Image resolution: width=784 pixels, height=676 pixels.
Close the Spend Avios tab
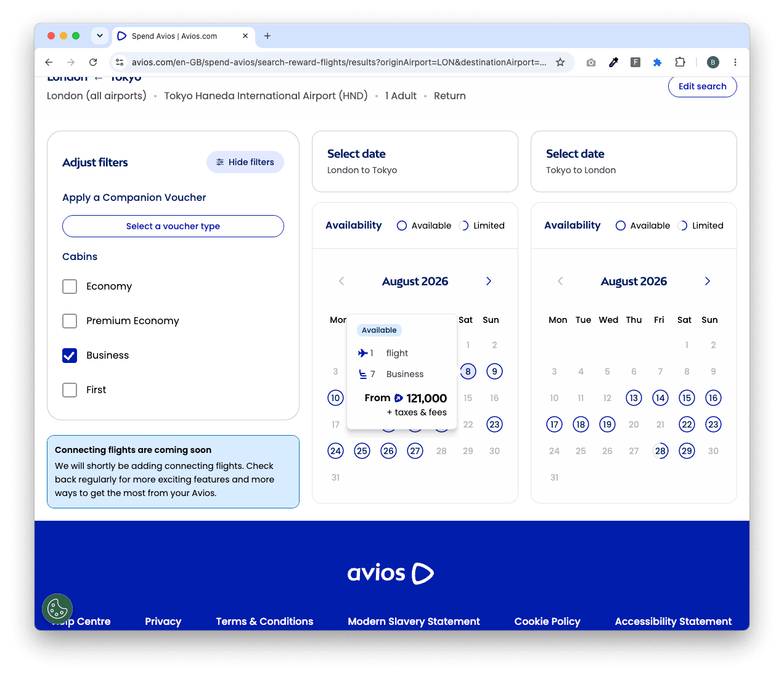point(245,36)
